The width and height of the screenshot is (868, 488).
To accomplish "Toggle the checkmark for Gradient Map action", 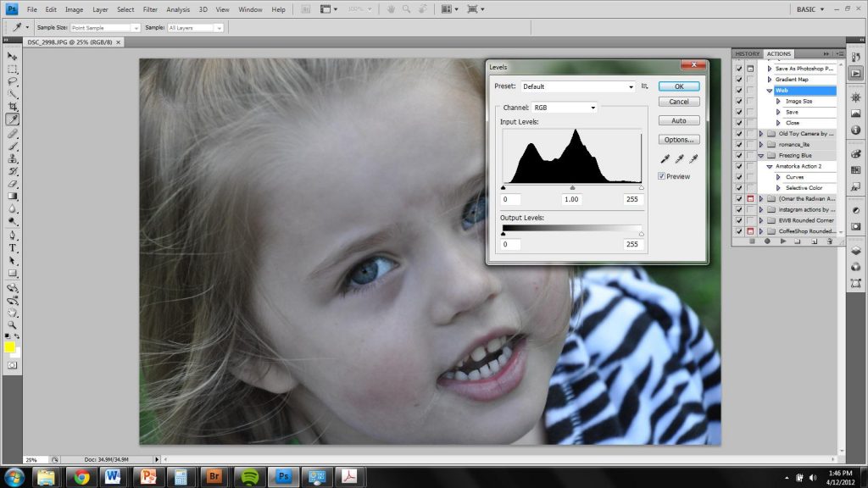I will point(739,79).
